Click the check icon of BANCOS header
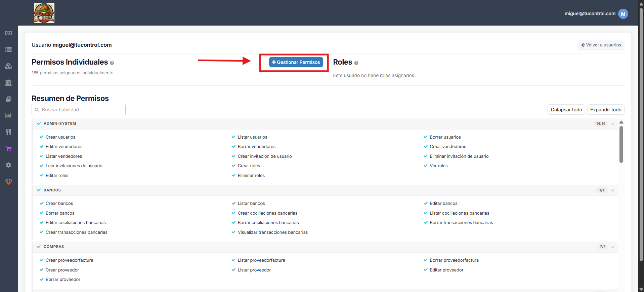 coord(39,190)
